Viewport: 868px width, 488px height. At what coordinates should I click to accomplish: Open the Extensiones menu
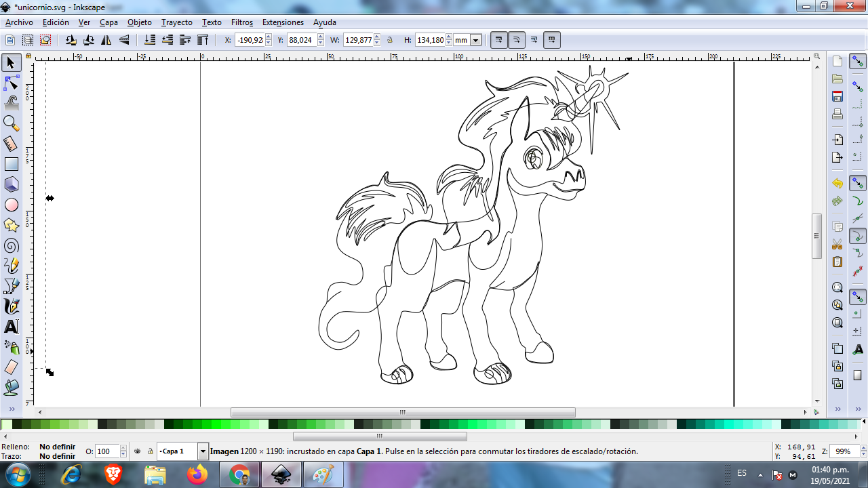tap(283, 22)
